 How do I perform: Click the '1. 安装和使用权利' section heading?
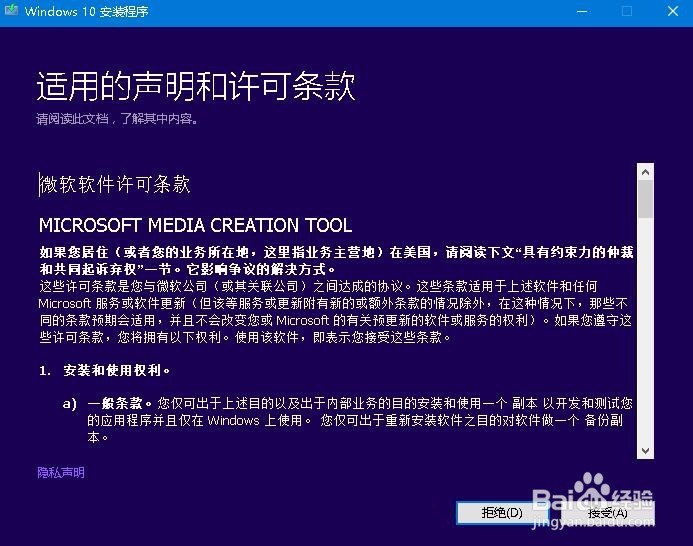pyautogui.click(x=104, y=370)
